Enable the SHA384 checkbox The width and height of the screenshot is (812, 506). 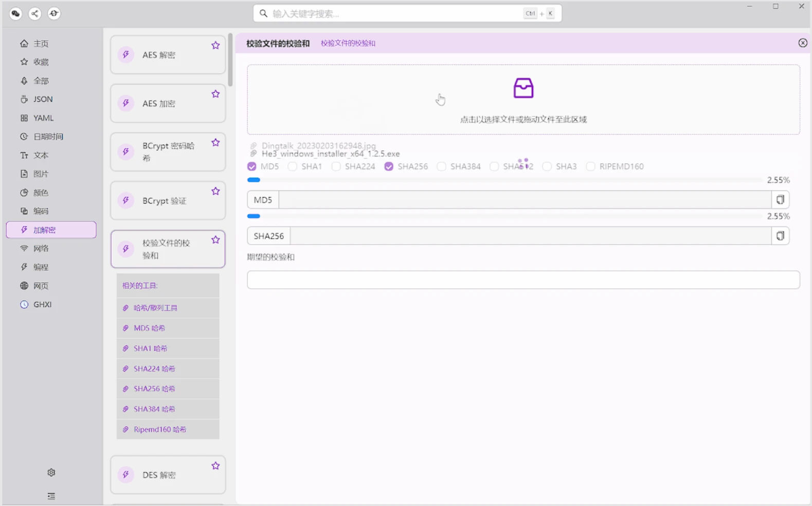(441, 166)
